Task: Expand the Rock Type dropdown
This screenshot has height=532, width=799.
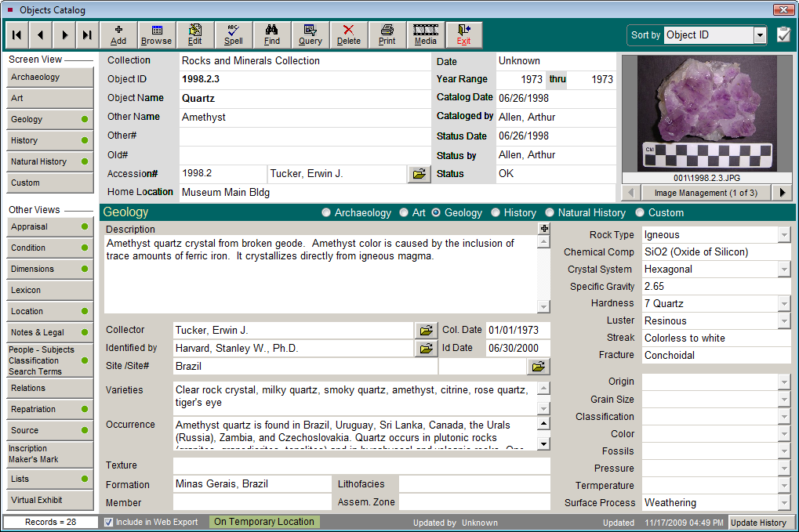Action: pyautogui.click(x=784, y=234)
